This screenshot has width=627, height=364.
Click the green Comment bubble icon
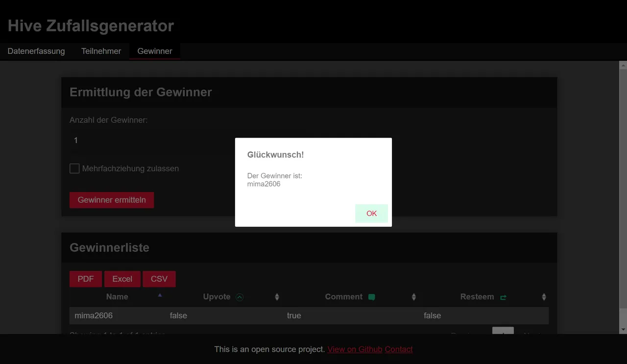tap(372, 297)
